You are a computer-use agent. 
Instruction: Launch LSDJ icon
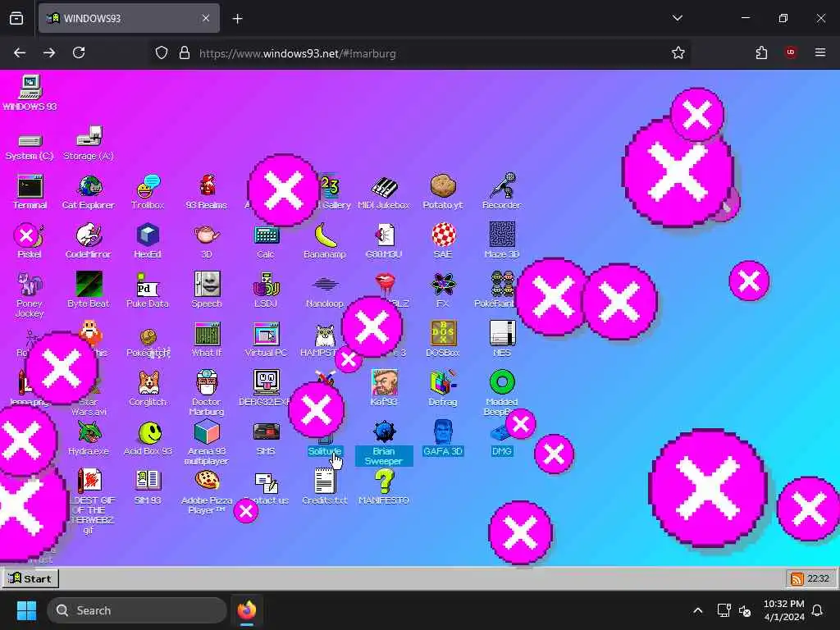pyautogui.click(x=267, y=285)
